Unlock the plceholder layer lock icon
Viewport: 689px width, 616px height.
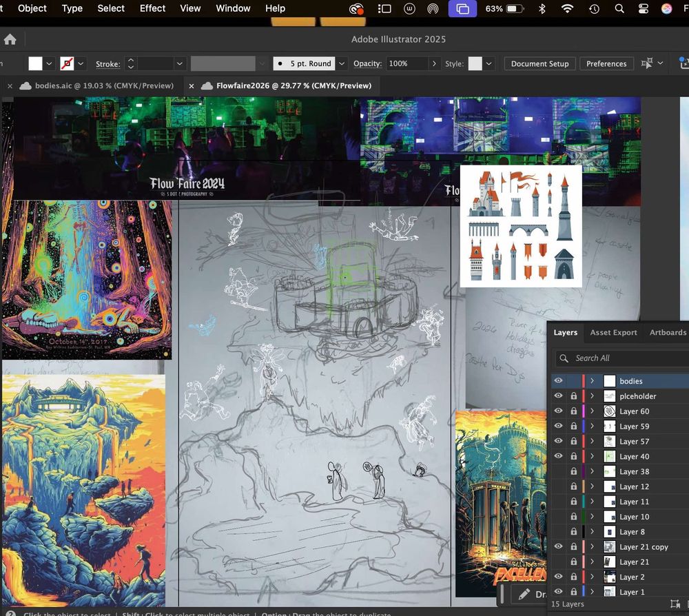pyautogui.click(x=573, y=396)
